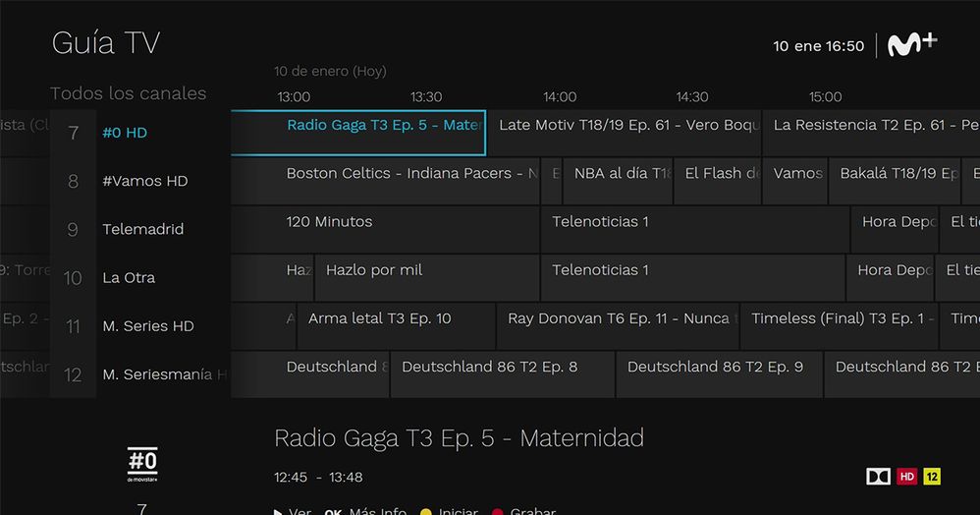Open the Todos los canales filter
980x515 pixels.
[x=128, y=93]
